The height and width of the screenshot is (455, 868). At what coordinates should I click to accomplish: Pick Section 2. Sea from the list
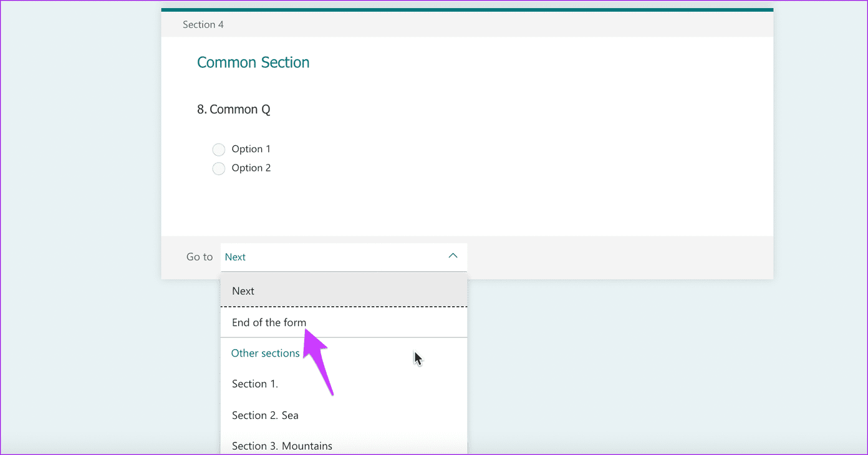(344, 415)
